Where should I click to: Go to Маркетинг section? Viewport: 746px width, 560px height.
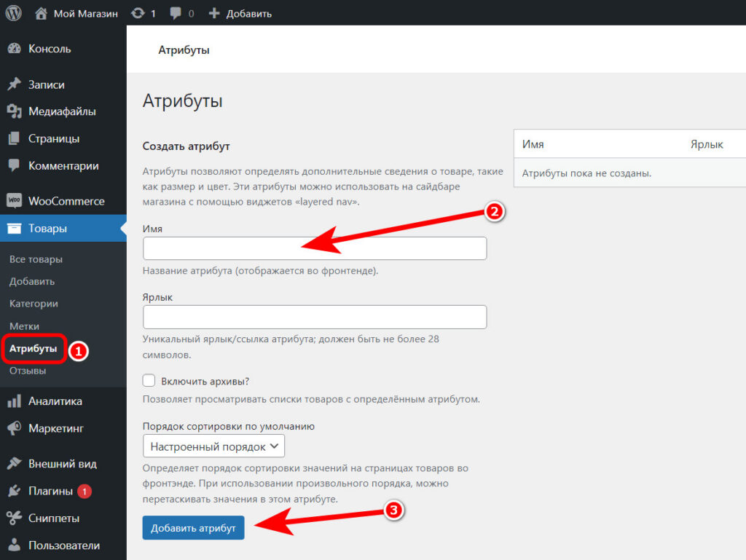click(x=55, y=428)
